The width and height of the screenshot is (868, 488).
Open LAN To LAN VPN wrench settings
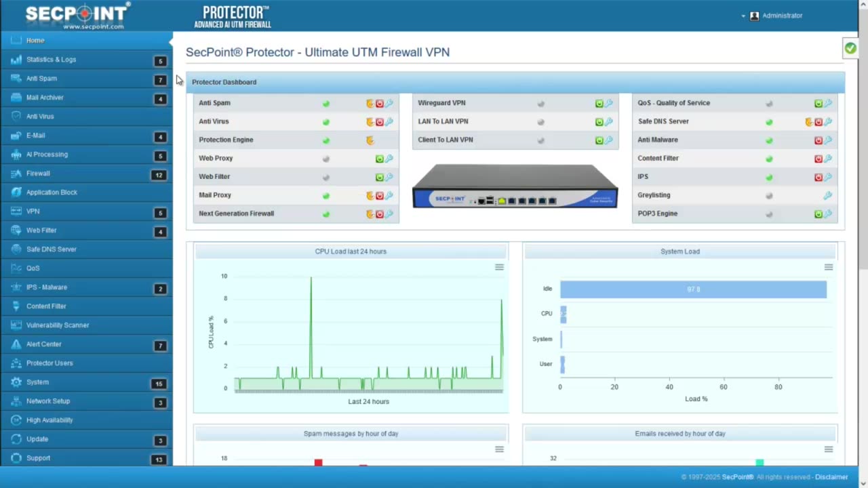point(609,122)
